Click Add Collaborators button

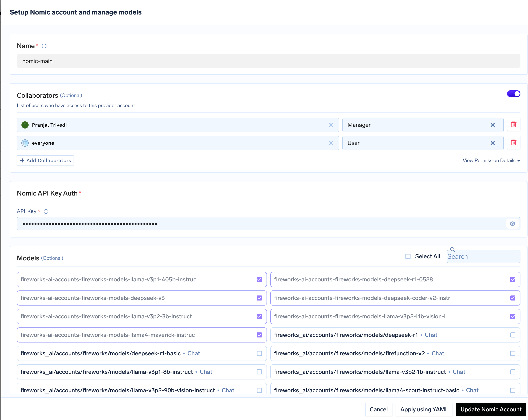tap(45, 160)
